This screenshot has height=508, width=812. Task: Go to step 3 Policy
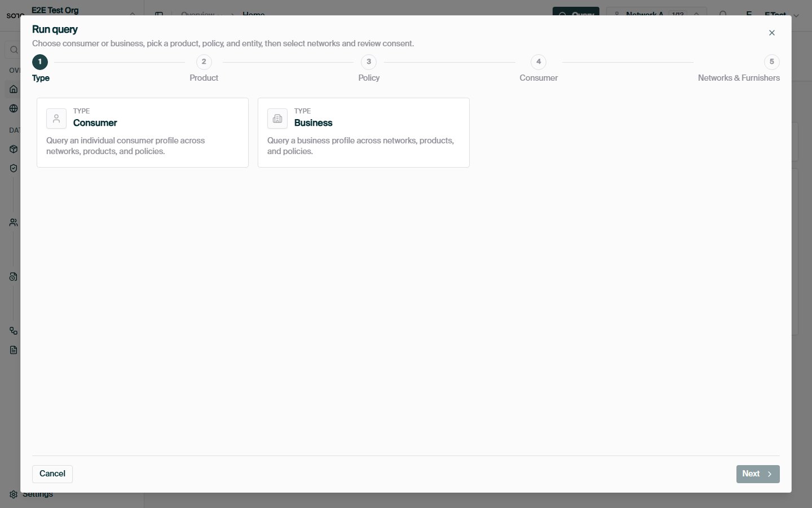(369, 69)
